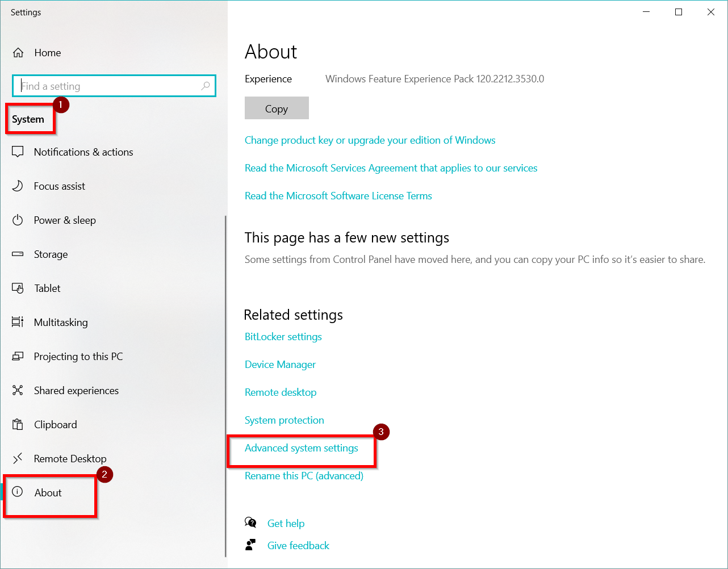Image resolution: width=728 pixels, height=569 pixels.
Task: Click Rename this PC (advanced)
Action: (304, 475)
